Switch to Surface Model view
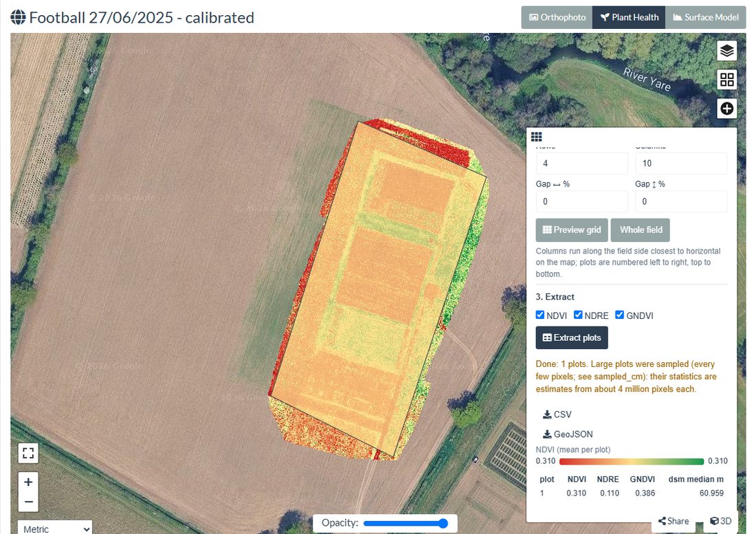 click(x=705, y=17)
